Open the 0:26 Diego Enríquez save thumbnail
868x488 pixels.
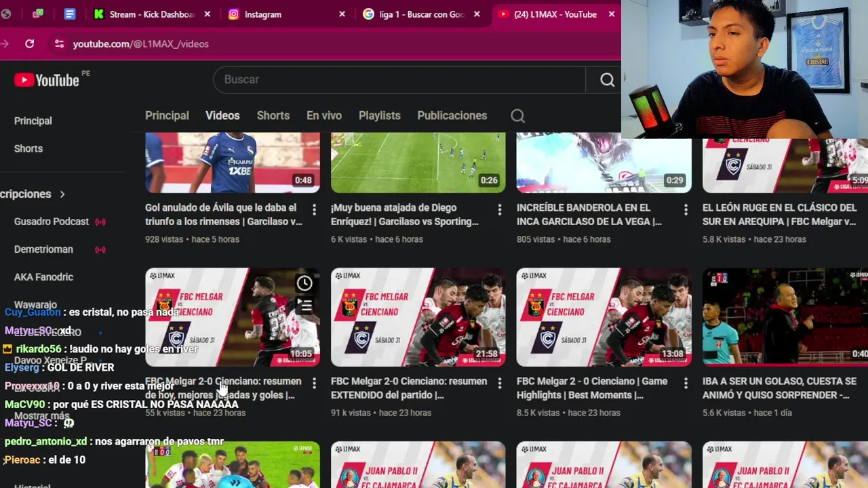pos(418,163)
